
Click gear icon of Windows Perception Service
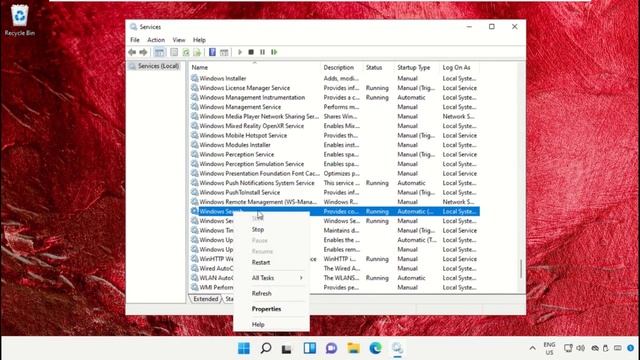195,154
